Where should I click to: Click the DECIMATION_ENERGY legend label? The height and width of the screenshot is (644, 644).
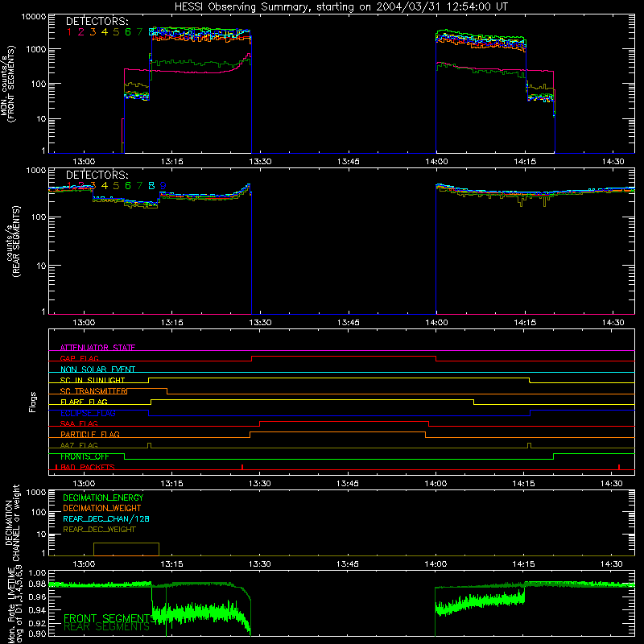tap(103, 497)
